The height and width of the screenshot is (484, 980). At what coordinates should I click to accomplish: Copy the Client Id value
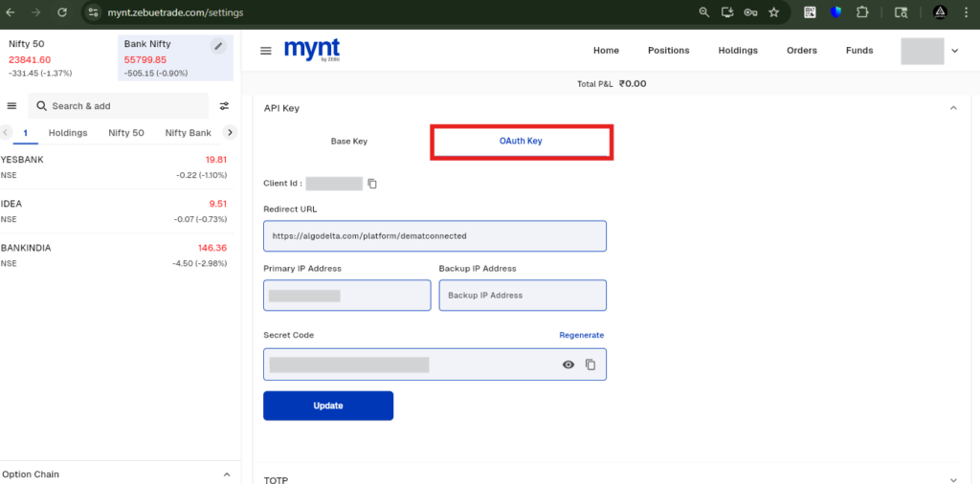[372, 184]
